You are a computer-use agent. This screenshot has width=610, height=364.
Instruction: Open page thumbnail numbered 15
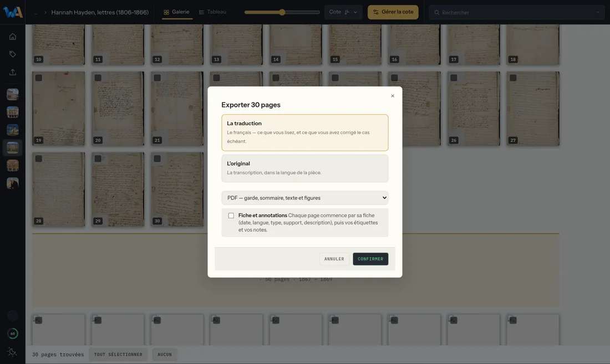click(x=355, y=44)
